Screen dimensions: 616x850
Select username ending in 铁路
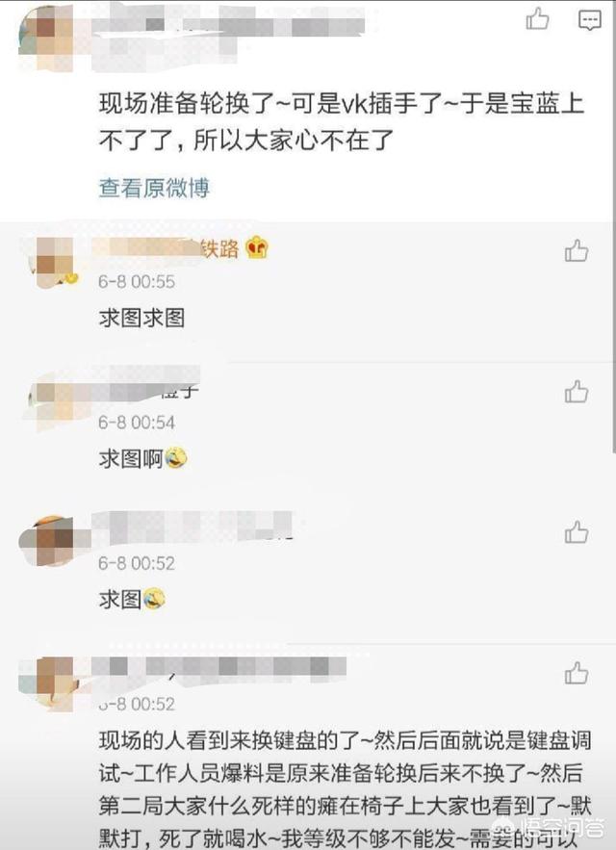(166, 248)
